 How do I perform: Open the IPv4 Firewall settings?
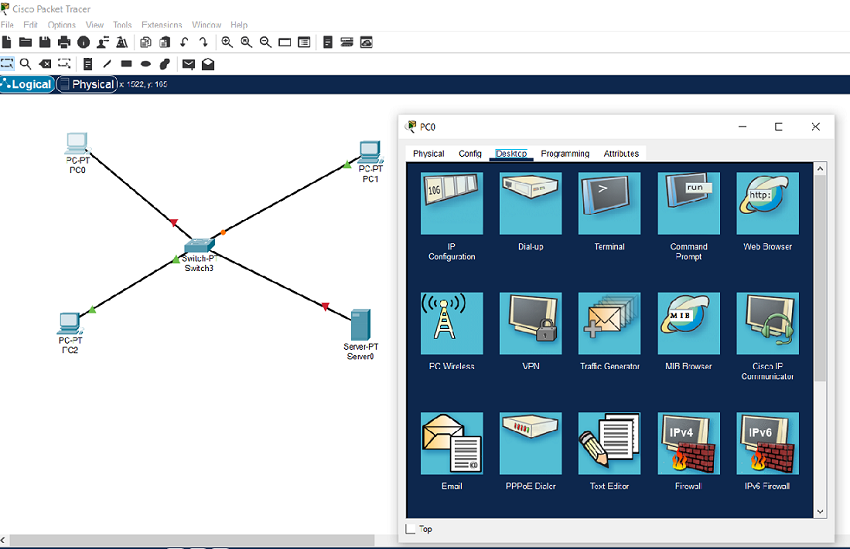point(688,443)
